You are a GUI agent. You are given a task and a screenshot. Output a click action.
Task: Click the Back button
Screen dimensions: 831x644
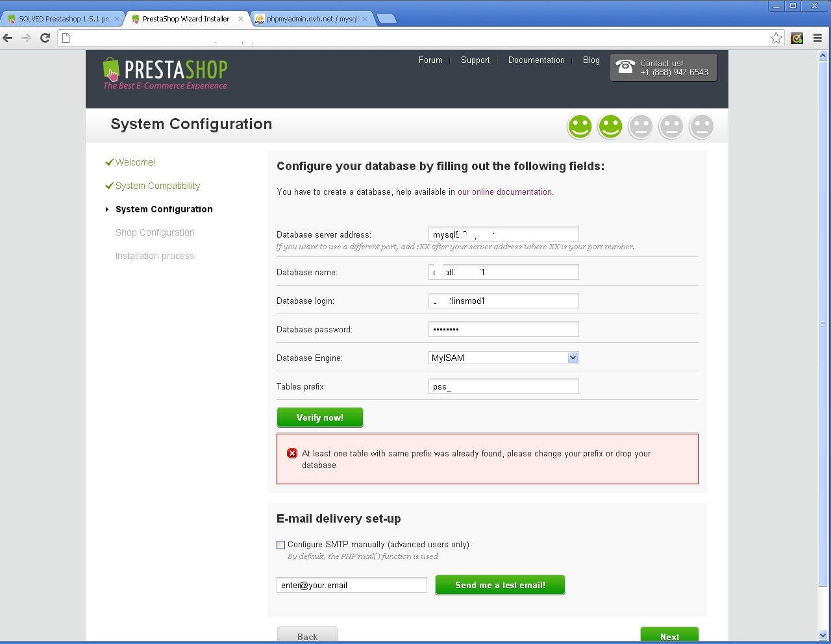tap(307, 635)
